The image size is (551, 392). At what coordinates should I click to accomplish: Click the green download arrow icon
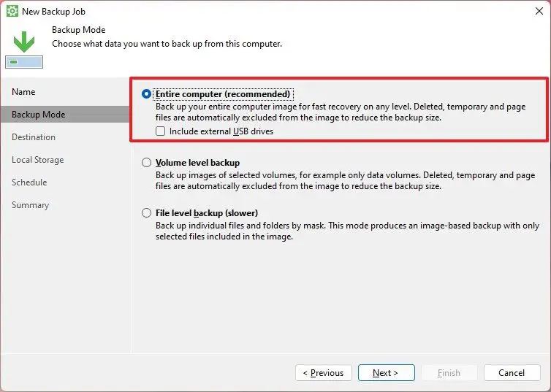click(24, 42)
